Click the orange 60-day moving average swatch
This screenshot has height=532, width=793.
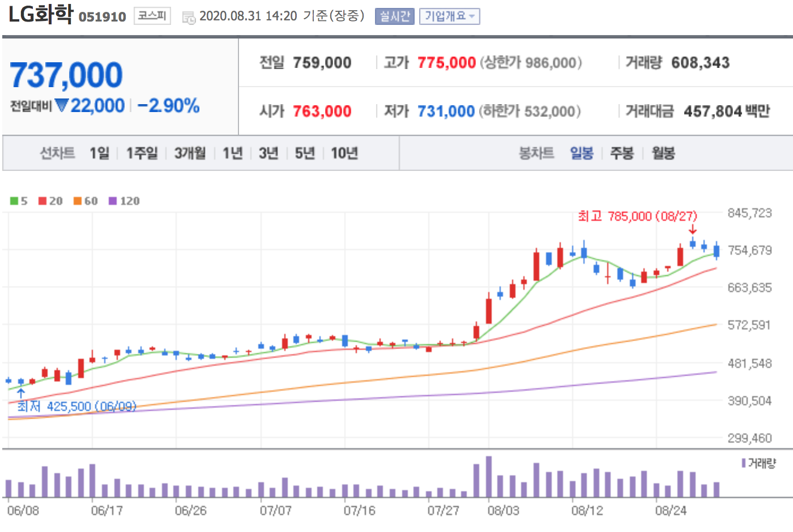78,201
